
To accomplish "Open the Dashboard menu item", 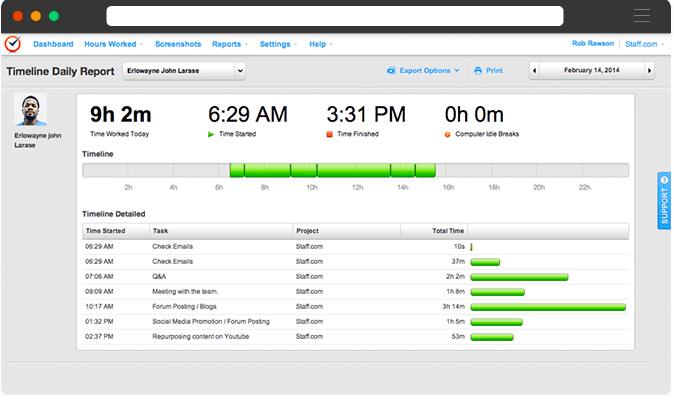I will (53, 44).
